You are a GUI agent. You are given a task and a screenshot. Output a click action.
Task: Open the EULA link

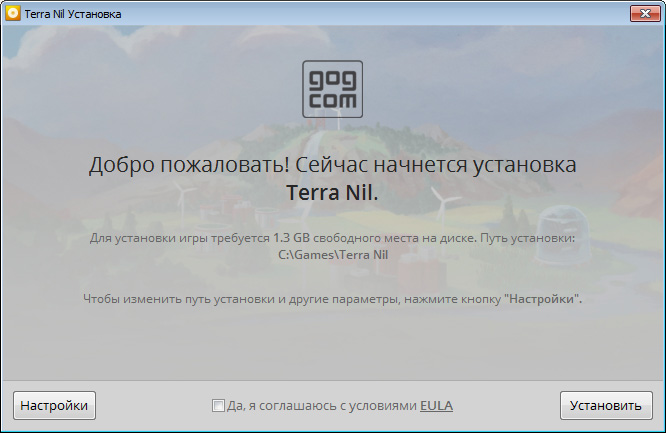pos(436,405)
